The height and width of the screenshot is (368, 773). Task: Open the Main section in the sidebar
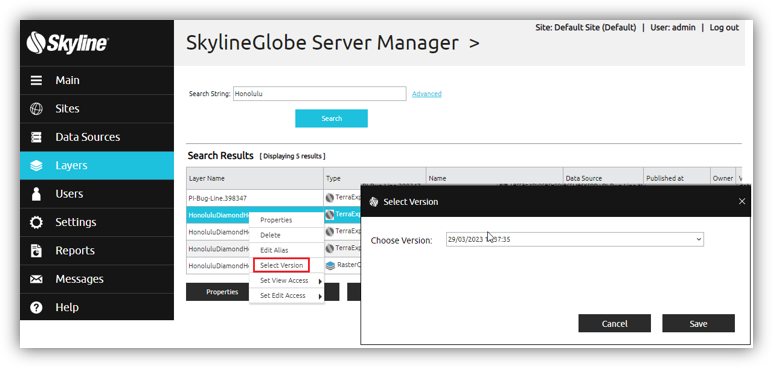coord(97,80)
